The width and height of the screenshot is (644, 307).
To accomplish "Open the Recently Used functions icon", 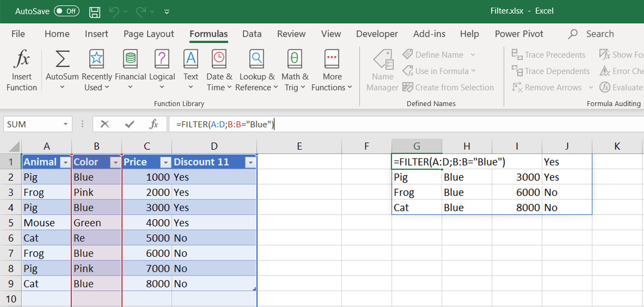I will tap(97, 59).
